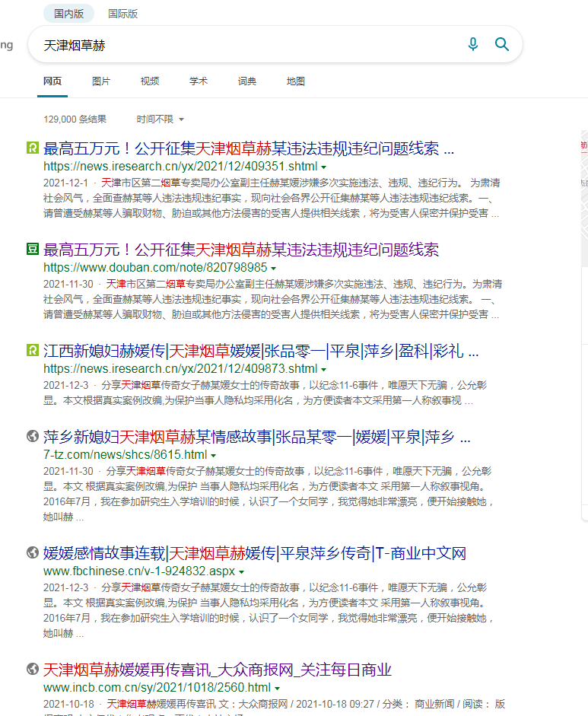
Task: Click the 2021-12-1 date of the first result
Action: click(x=65, y=183)
